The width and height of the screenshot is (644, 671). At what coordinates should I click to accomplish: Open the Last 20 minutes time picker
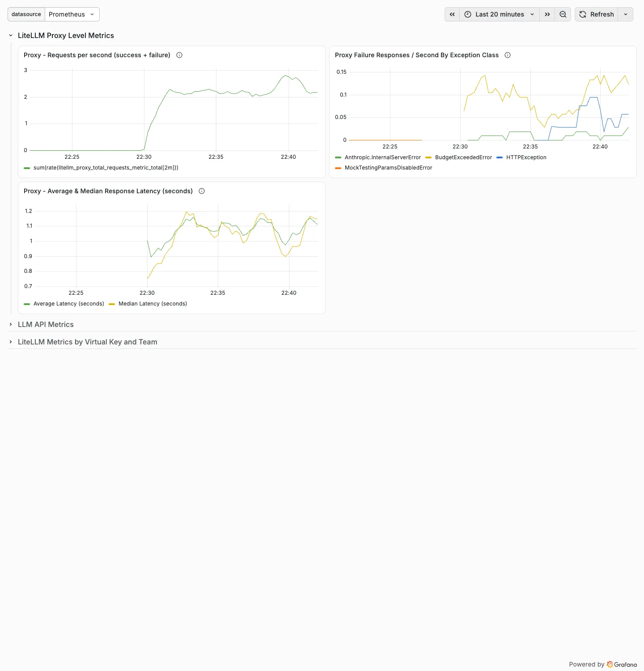point(500,14)
